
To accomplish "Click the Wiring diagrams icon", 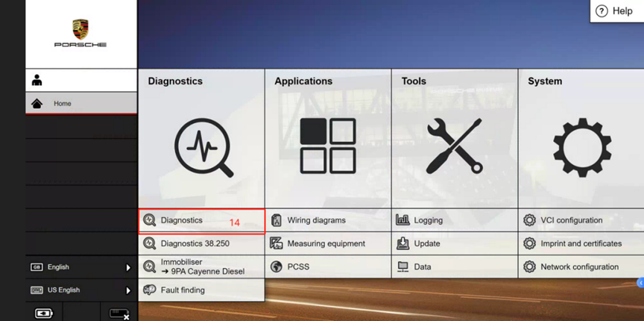I will click(x=277, y=220).
